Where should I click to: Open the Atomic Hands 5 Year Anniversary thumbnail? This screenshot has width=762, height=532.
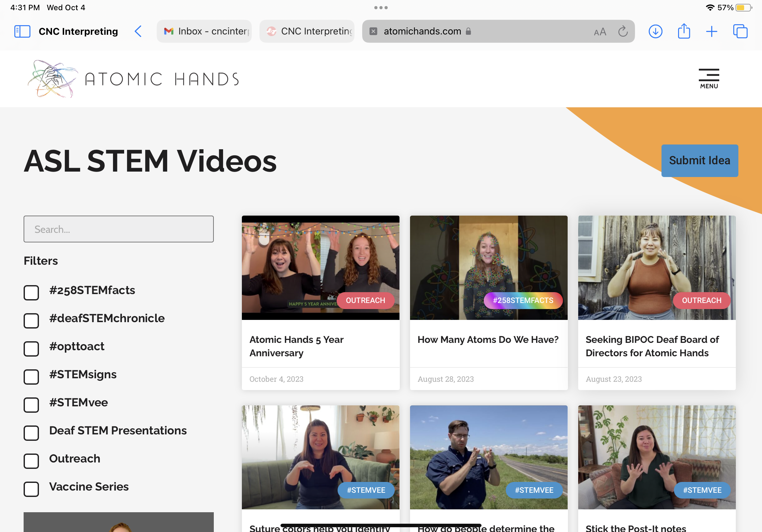pos(320,267)
